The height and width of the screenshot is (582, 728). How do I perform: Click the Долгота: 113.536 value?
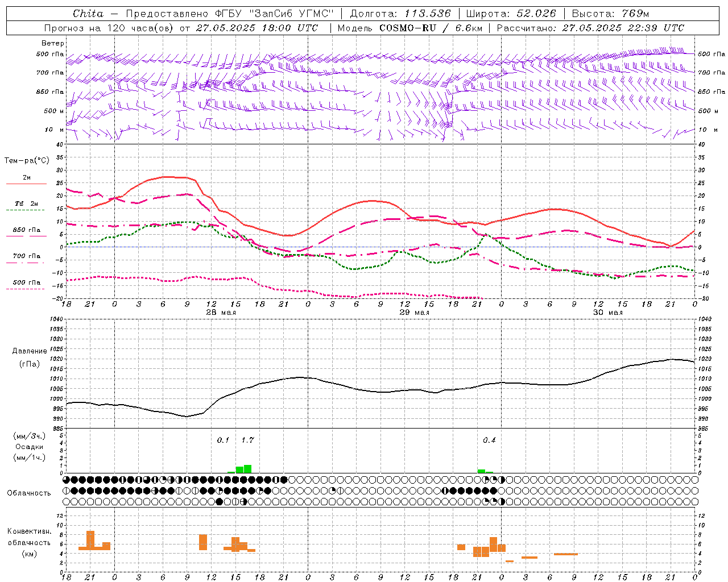[x=400, y=14]
